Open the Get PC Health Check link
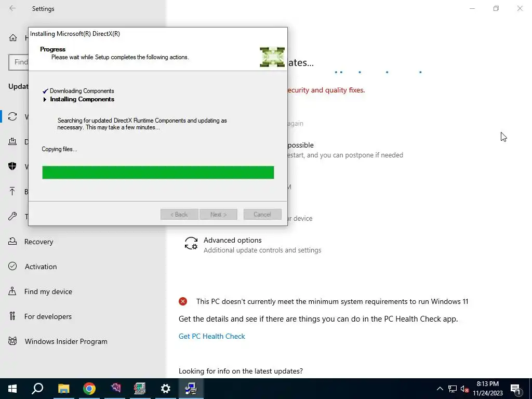The width and height of the screenshot is (532, 399). 212,336
